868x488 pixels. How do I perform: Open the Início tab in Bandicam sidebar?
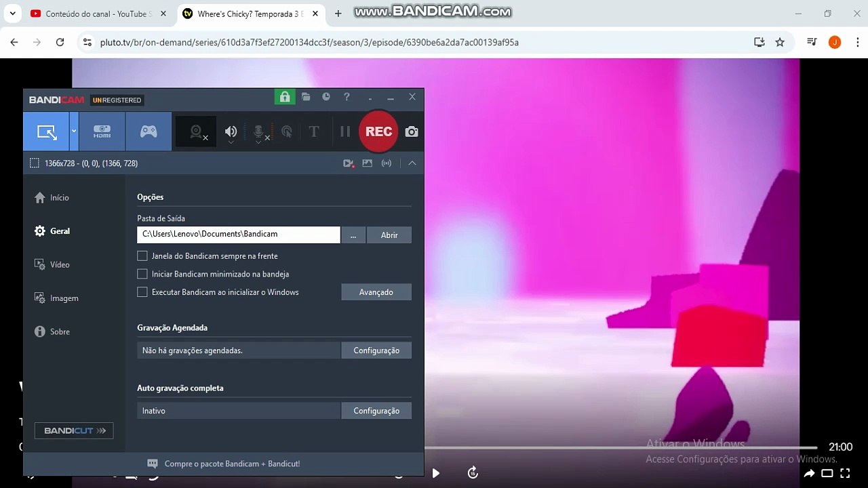pyautogui.click(x=52, y=198)
